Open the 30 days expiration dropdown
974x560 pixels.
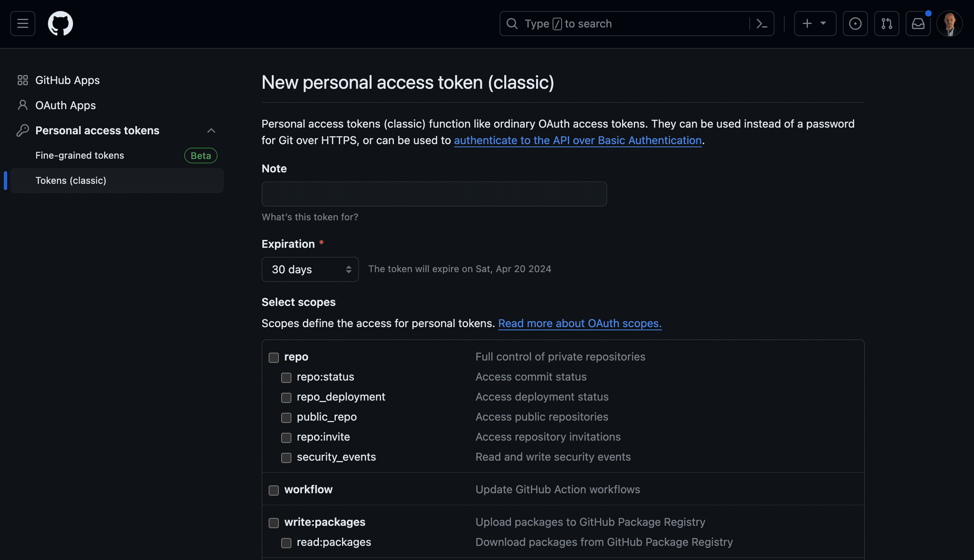coord(310,269)
